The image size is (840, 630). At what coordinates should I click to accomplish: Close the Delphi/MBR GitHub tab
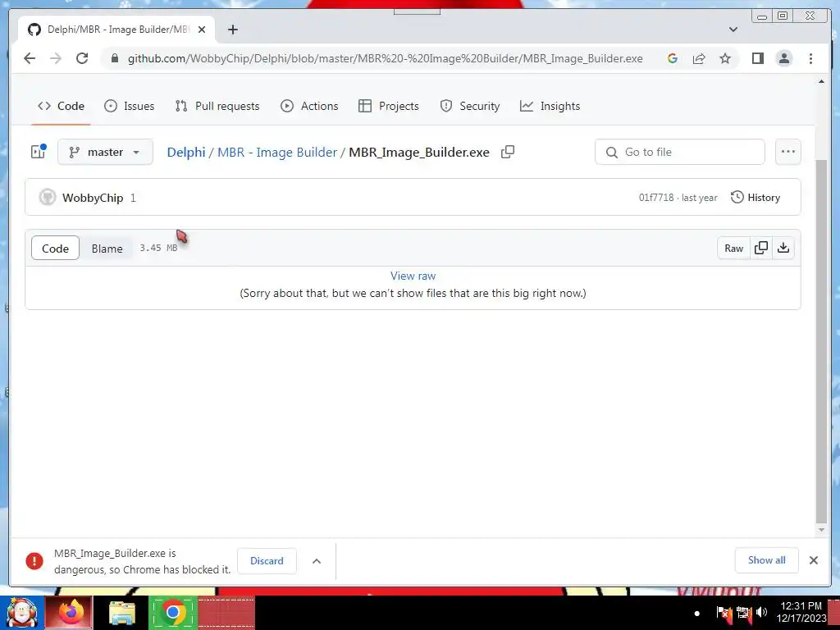[202, 30]
